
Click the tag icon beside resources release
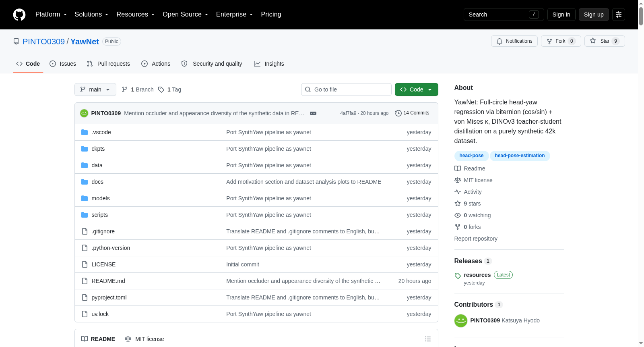[458, 276]
